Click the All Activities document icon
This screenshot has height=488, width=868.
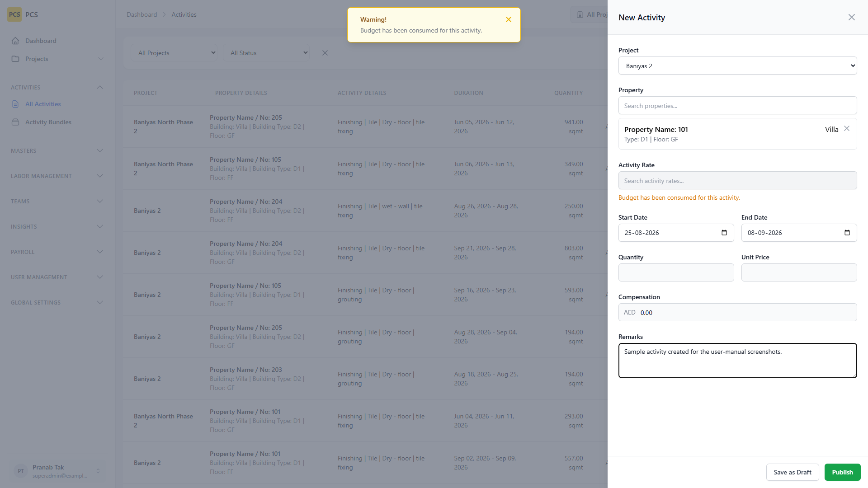click(15, 104)
